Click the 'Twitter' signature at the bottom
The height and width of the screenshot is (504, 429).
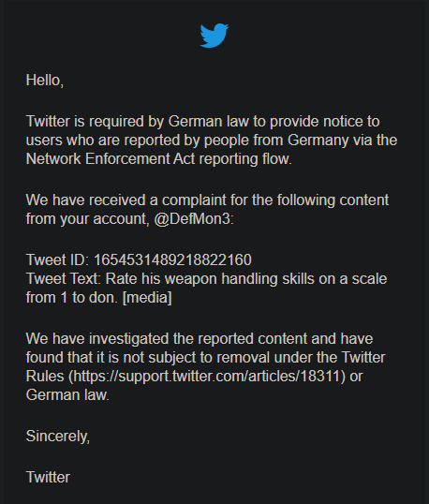pyautogui.click(x=48, y=478)
